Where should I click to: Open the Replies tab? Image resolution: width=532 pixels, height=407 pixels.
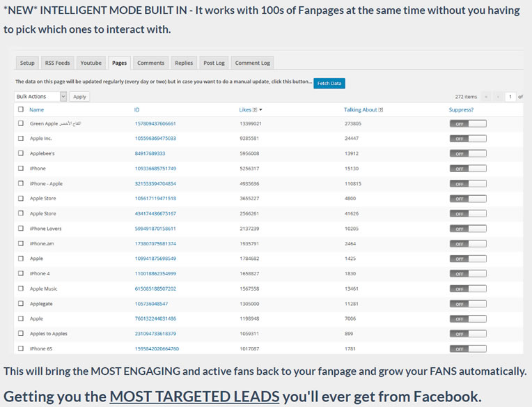184,63
